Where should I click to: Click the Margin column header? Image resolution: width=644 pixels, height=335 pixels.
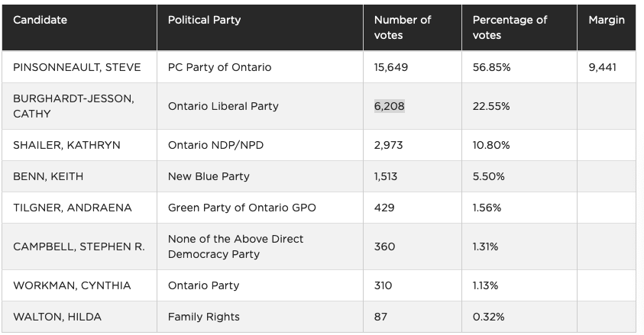click(606, 21)
